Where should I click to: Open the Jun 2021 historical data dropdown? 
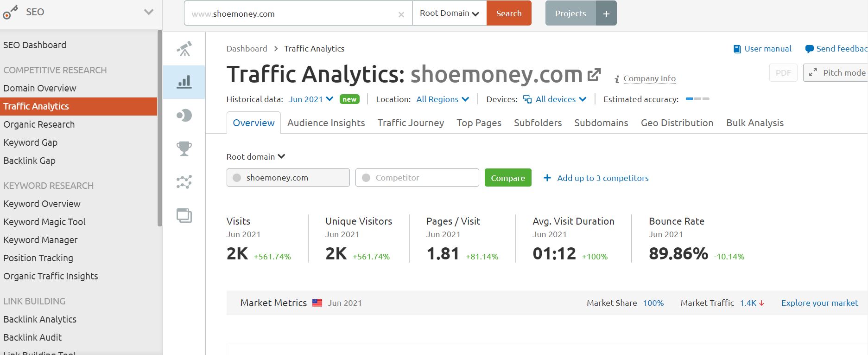311,99
